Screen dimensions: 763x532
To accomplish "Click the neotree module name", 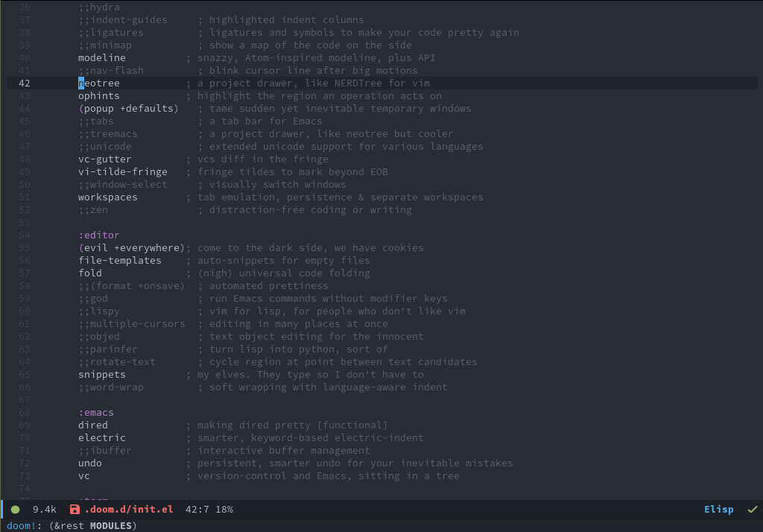I will [99, 83].
